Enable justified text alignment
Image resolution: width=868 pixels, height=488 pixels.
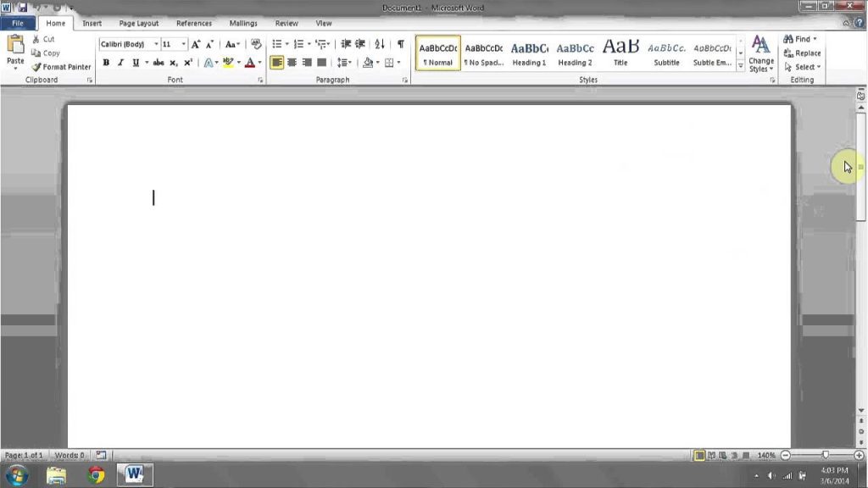[321, 62]
